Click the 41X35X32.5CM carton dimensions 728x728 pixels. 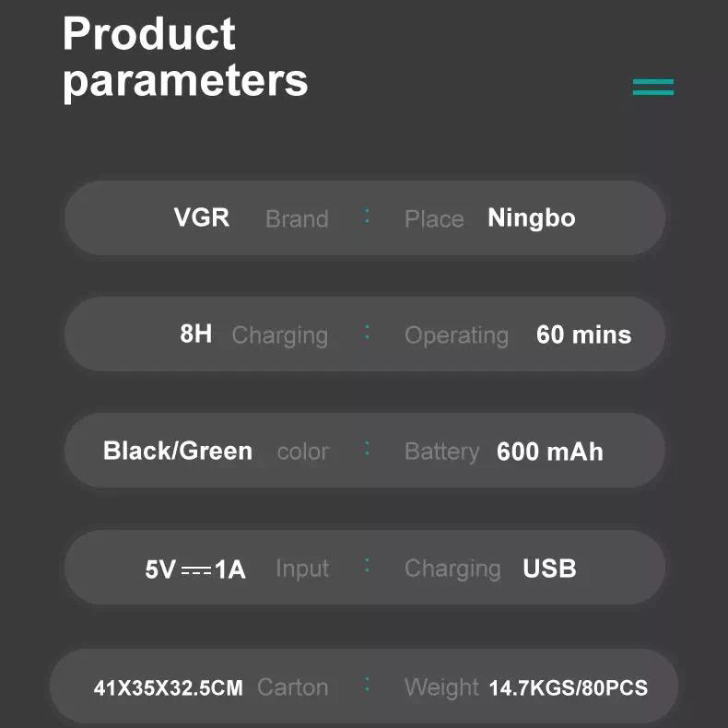tap(168, 687)
